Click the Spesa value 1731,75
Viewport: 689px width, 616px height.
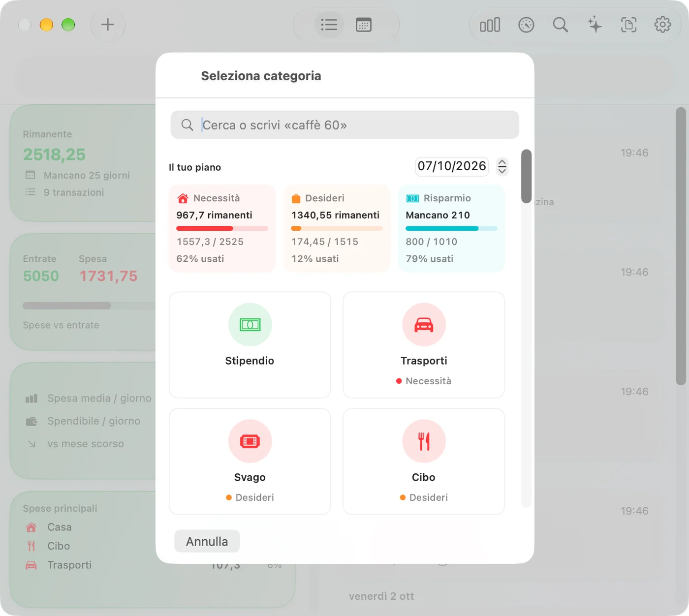pos(108,276)
